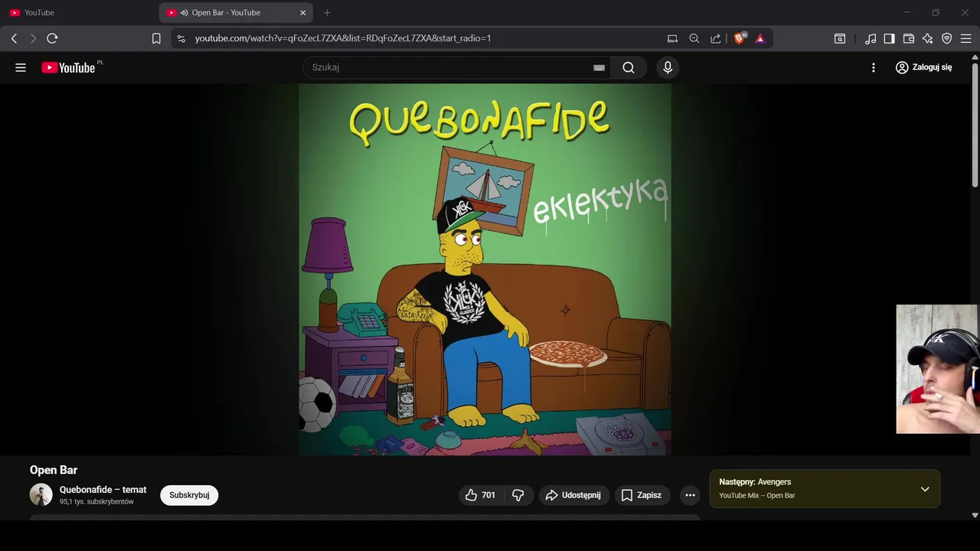Open tab search icon in toolbar

pyautogui.click(x=840, y=38)
